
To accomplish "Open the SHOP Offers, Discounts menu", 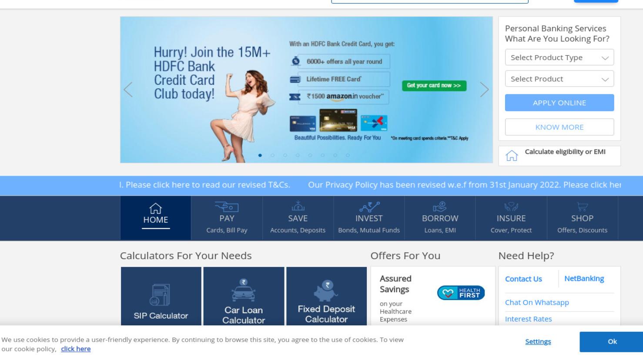I will point(582,218).
